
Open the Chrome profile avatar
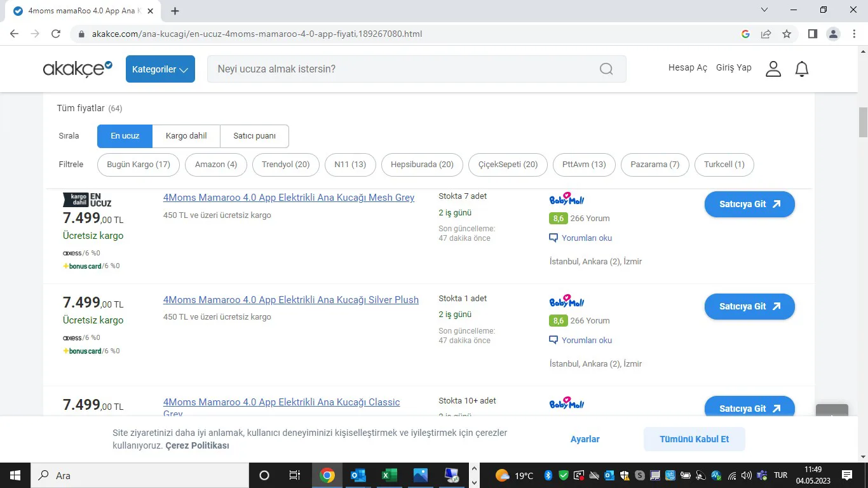point(833,34)
